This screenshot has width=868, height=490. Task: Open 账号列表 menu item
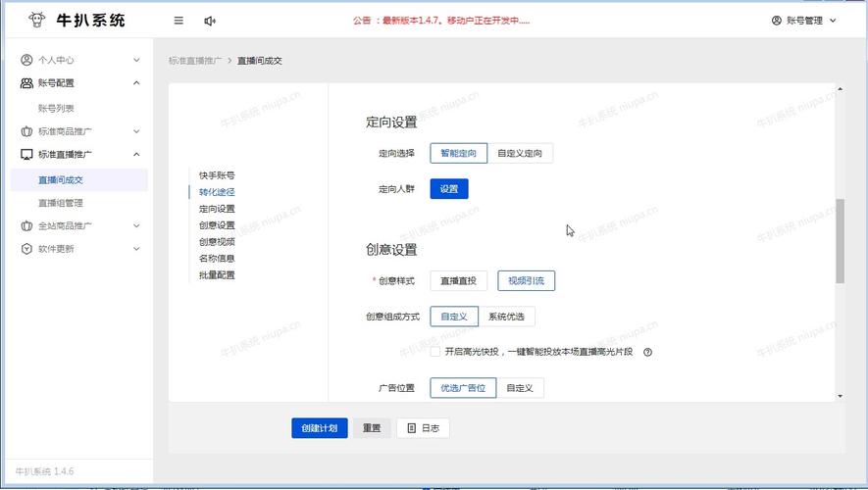coord(56,108)
